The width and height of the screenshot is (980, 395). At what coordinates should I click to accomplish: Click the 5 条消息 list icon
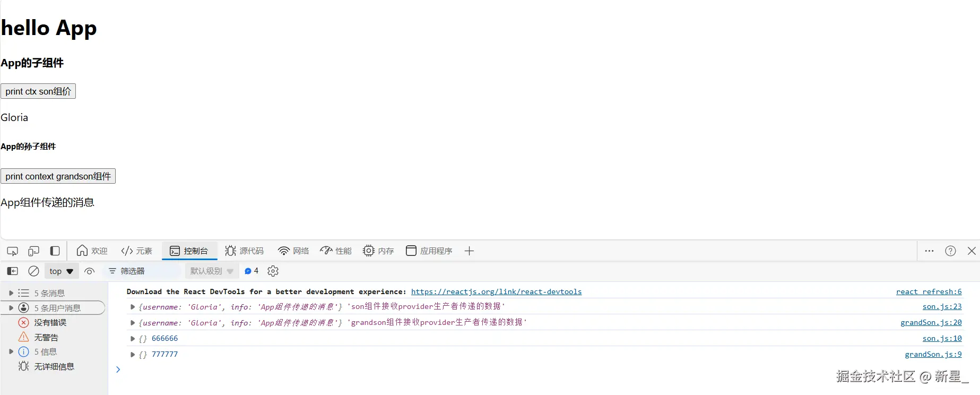(24, 293)
